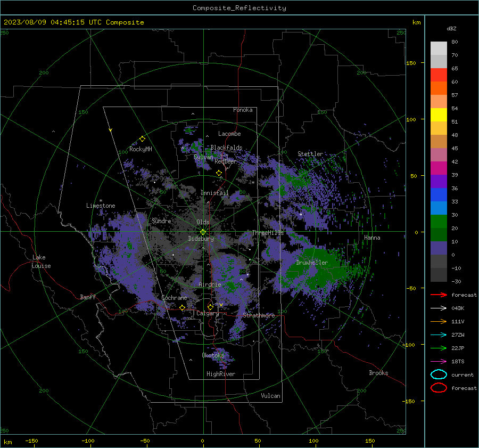Viewport: 479px width, 448px height.
Task: Click the radar center diamond above Didsbury
Action: click(x=203, y=232)
